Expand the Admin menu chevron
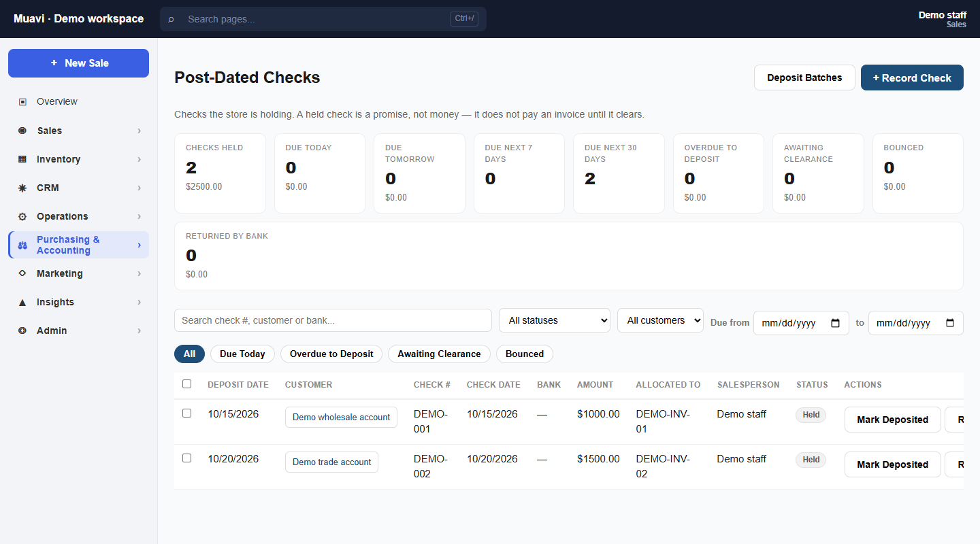 pos(139,330)
